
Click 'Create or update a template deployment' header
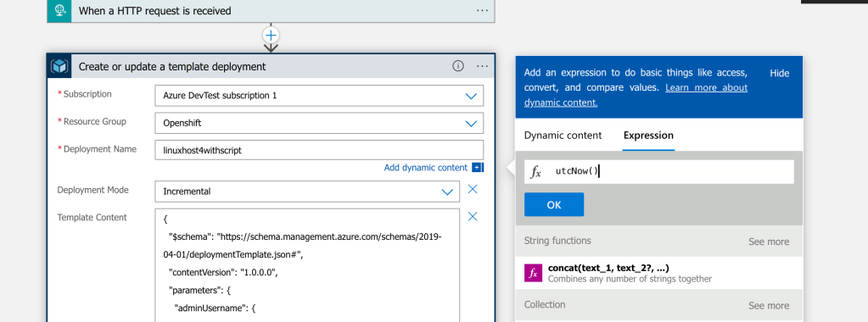172,66
